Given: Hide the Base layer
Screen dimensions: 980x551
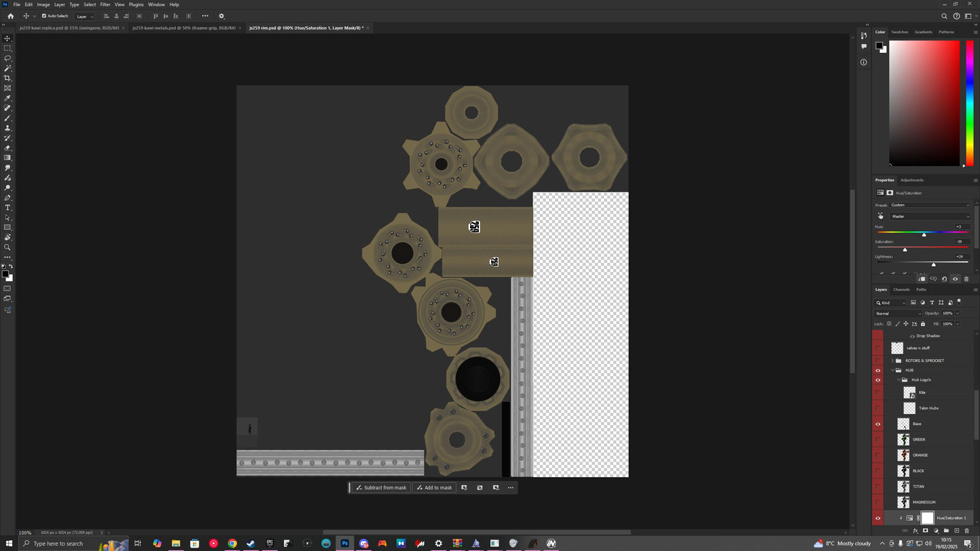Looking at the screenshot, I should [878, 424].
